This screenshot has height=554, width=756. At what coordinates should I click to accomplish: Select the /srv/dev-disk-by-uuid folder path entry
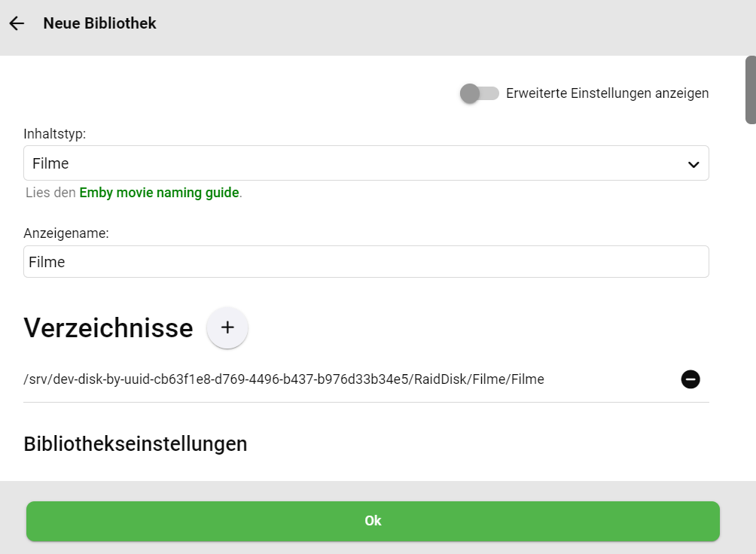pos(283,379)
